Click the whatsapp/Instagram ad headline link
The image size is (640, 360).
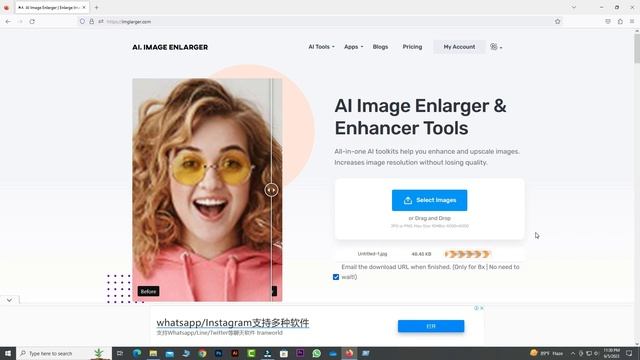[233, 323]
